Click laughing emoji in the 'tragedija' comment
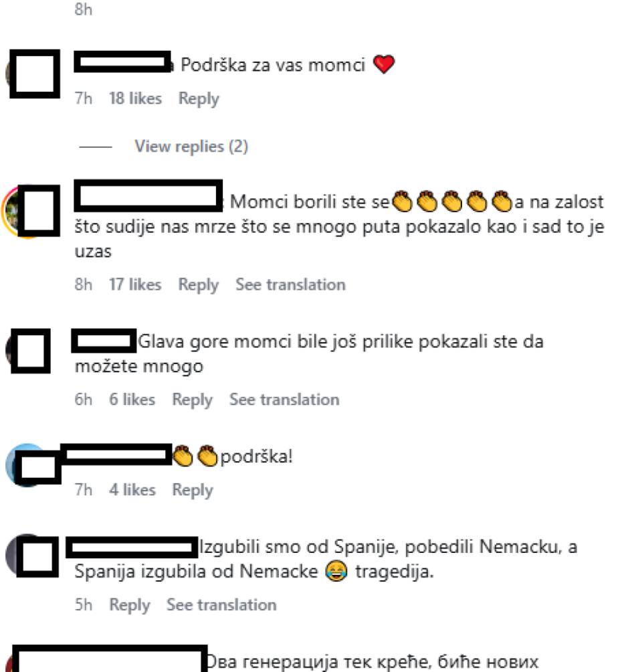This screenshot has height=672, width=622. click(x=336, y=572)
